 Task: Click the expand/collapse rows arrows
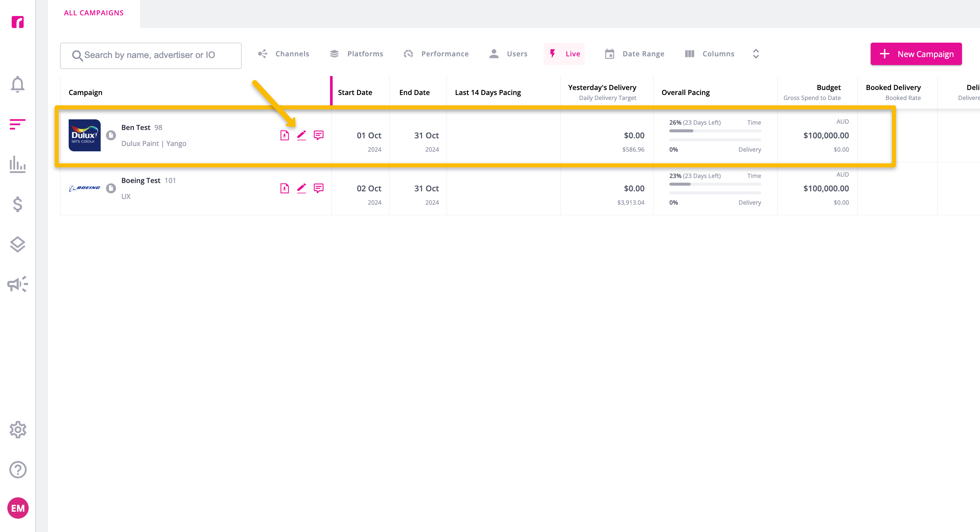click(756, 54)
